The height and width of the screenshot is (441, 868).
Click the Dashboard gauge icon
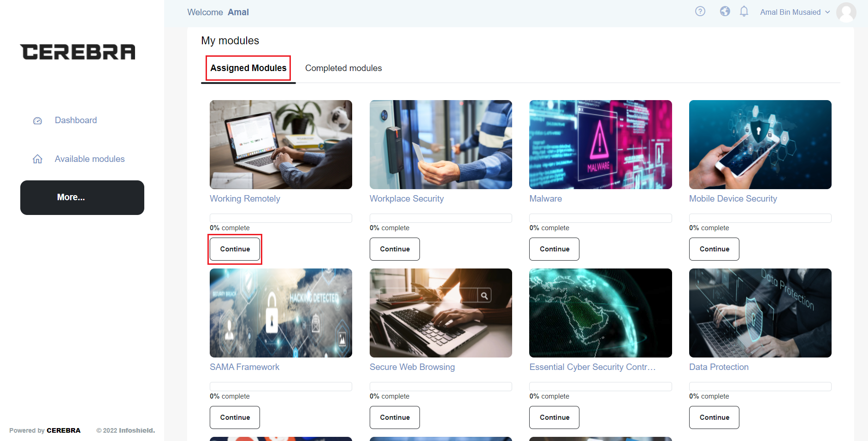pos(38,121)
